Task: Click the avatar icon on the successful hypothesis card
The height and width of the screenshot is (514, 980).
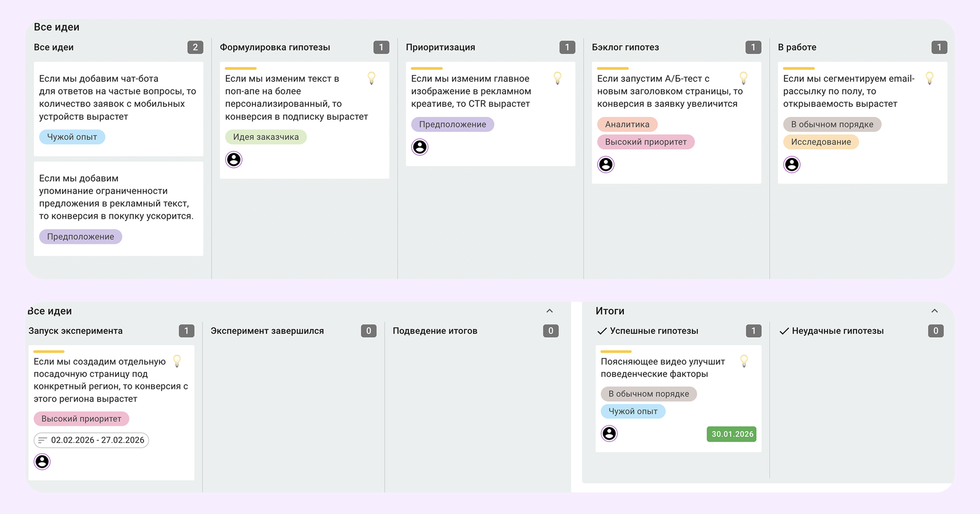Action: tap(609, 434)
